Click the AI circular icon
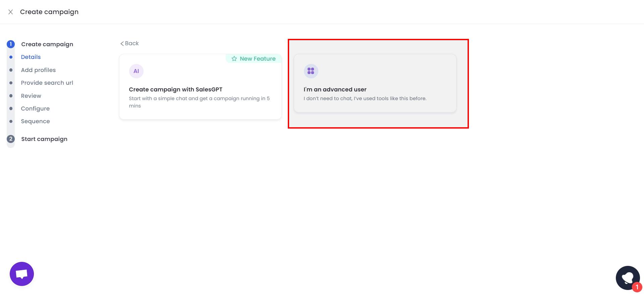This screenshot has height=294, width=644. [136, 71]
